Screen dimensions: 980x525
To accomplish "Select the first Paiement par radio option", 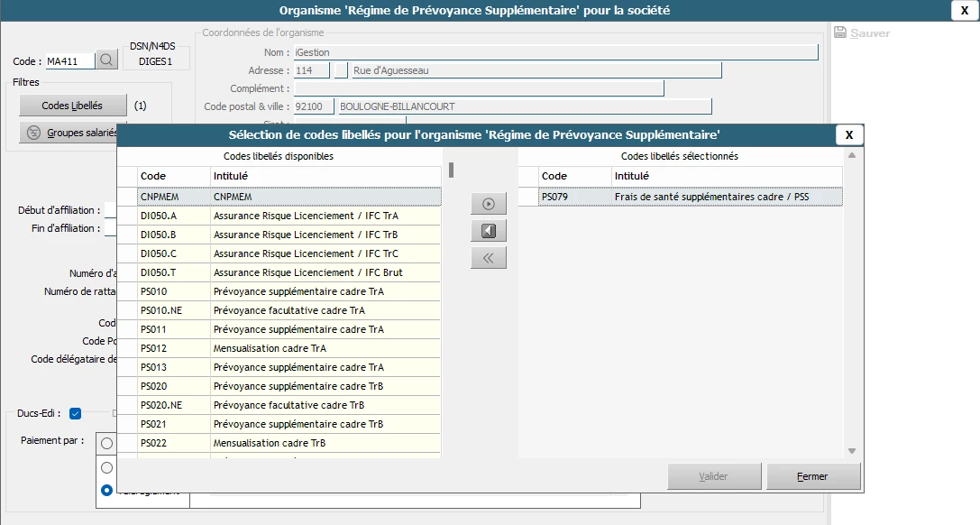I will point(107,443).
